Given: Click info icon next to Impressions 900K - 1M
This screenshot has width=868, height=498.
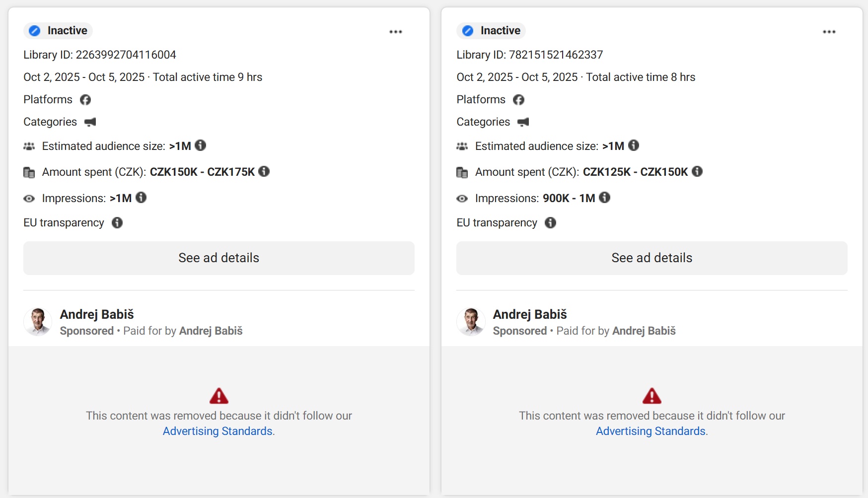Looking at the screenshot, I should 604,198.
